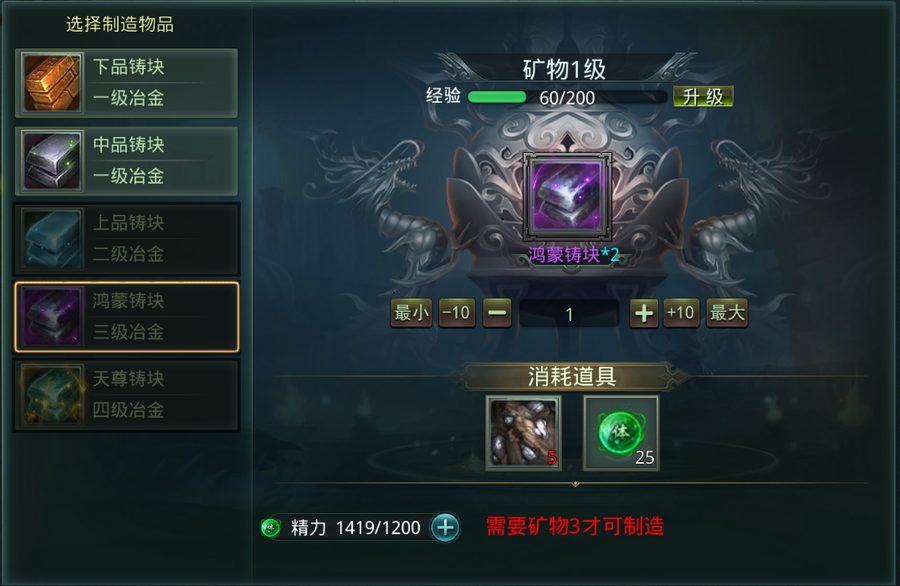Click the ore material consumption icon
Screen dimensions: 900x586
(x=523, y=433)
